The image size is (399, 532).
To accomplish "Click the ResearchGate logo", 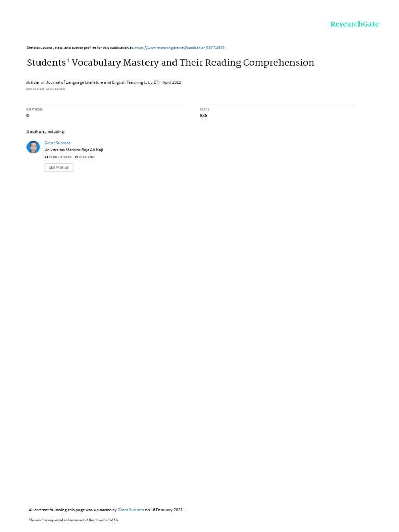I will click(x=354, y=24).
